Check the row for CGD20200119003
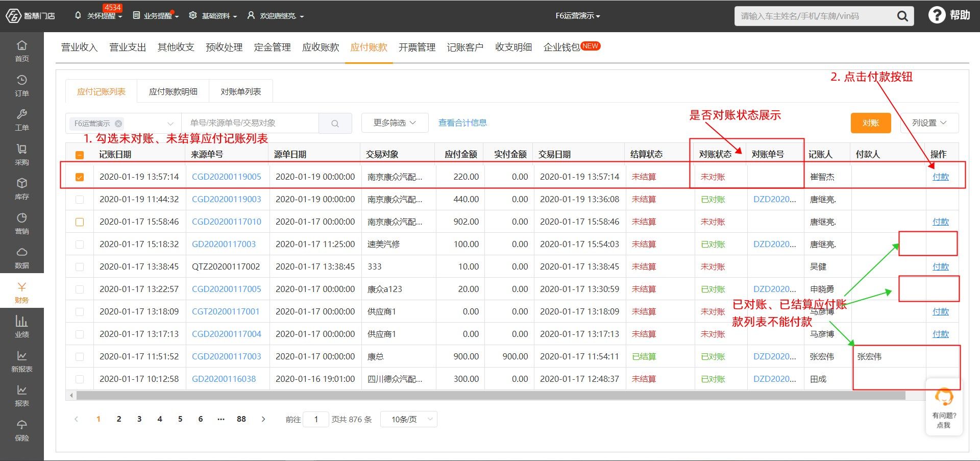 [80, 200]
